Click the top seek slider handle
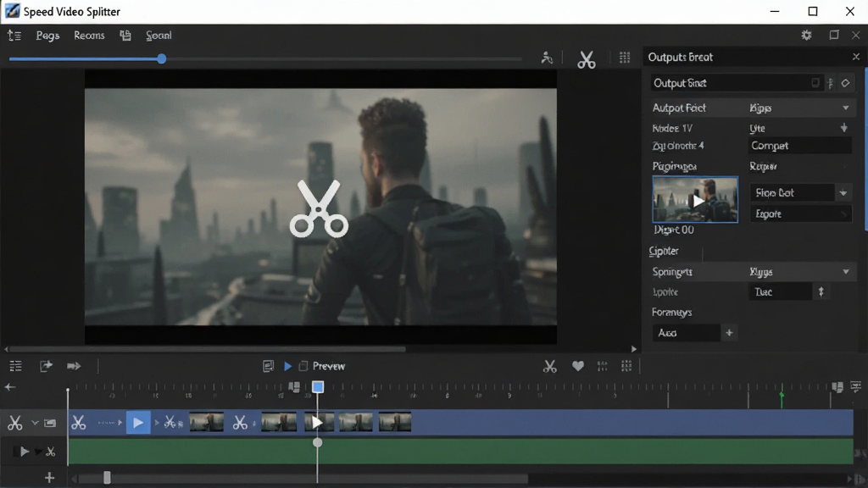 162,58
